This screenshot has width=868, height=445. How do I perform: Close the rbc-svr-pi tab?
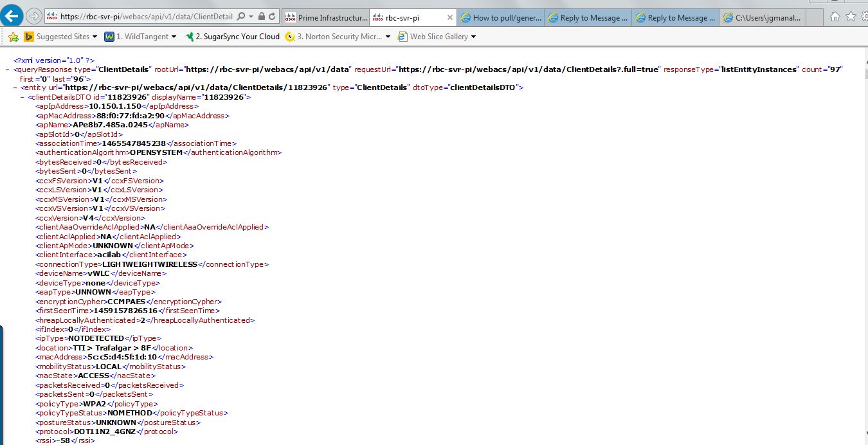[x=449, y=17]
